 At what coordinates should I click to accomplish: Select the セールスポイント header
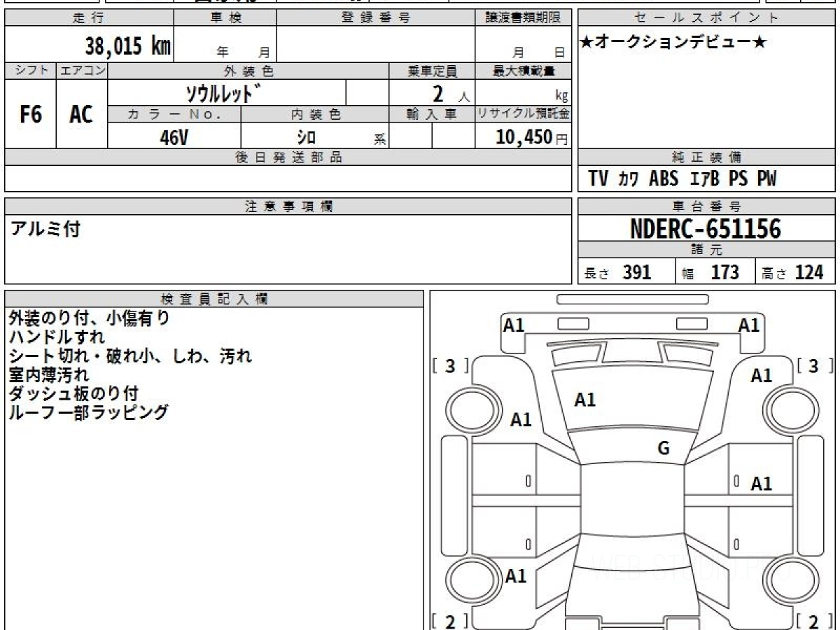(x=707, y=18)
